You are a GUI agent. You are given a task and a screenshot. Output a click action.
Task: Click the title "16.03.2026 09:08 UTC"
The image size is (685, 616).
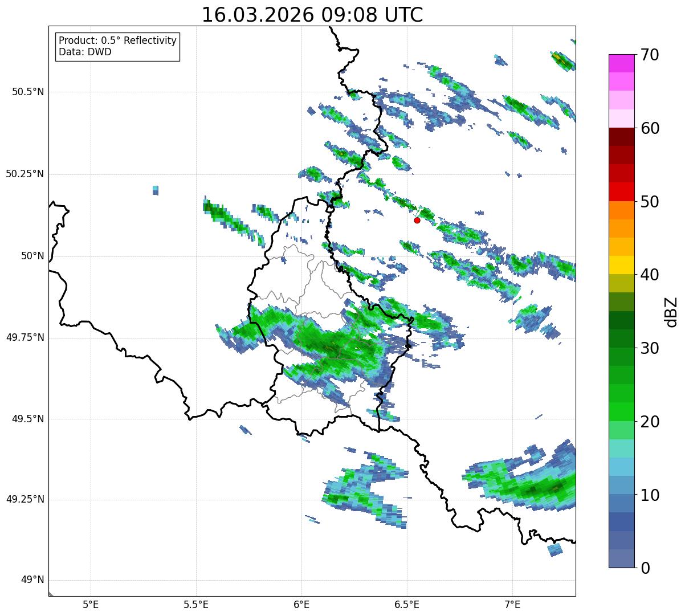coord(312,14)
